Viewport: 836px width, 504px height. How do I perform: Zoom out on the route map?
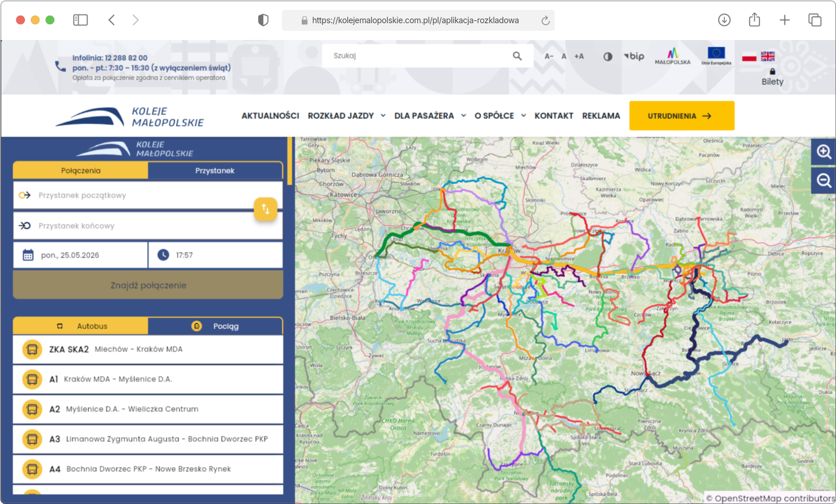pyautogui.click(x=823, y=180)
